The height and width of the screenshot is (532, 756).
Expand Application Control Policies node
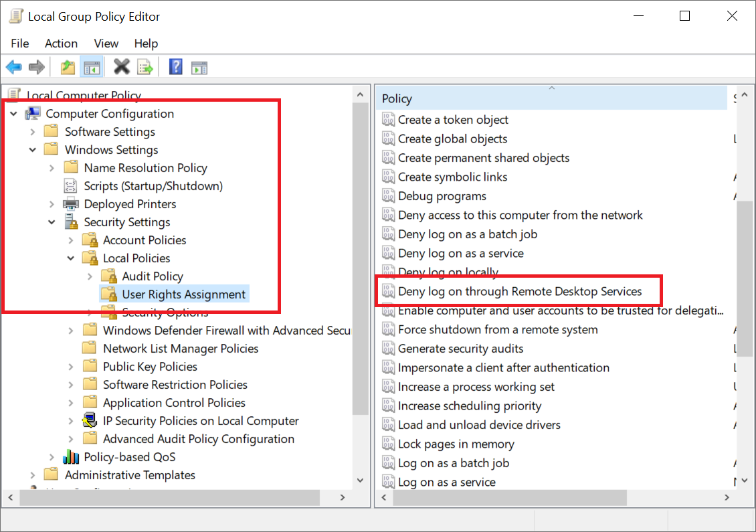click(71, 403)
